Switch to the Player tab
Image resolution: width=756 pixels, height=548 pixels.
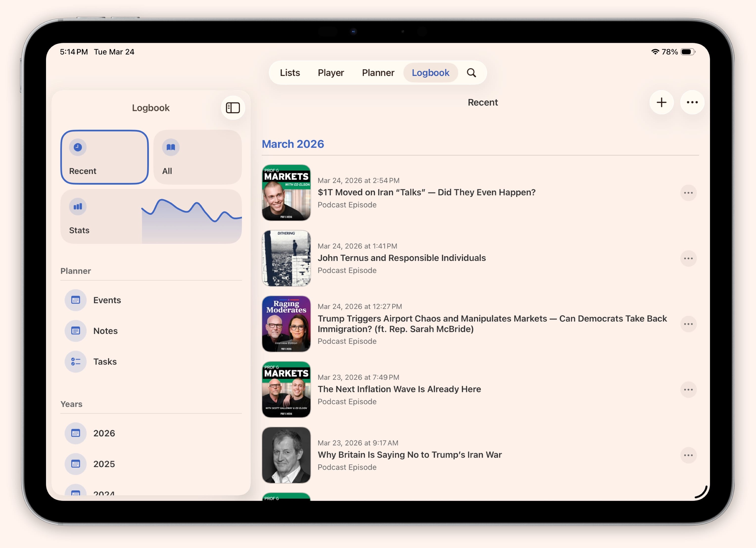pyautogui.click(x=331, y=72)
